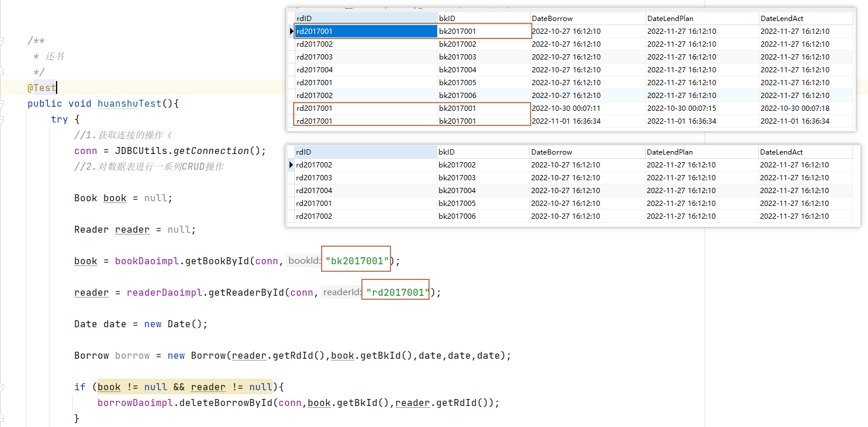Image resolution: width=868 pixels, height=427 pixels.
Task: Click the readerId parameter hint
Action: pyautogui.click(x=342, y=292)
